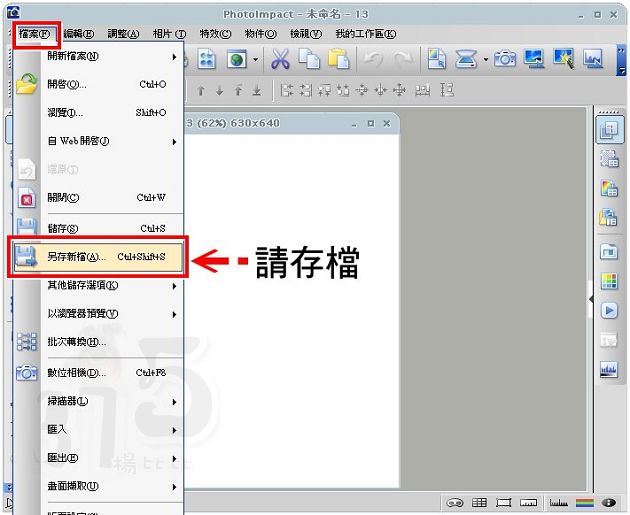Click the white canvas of the untitled document

pyautogui.click(x=292, y=311)
